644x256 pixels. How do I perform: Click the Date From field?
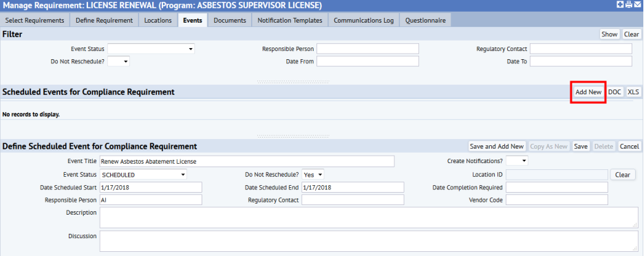pyautogui.click(x=367, y=61)
